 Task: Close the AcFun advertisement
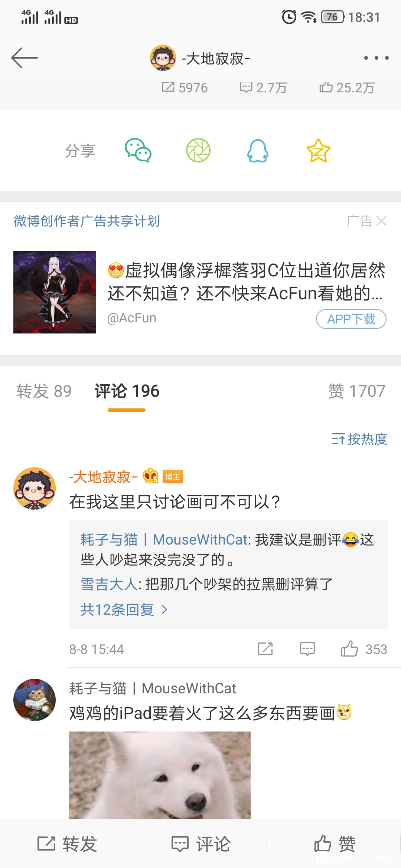point(381,221)
